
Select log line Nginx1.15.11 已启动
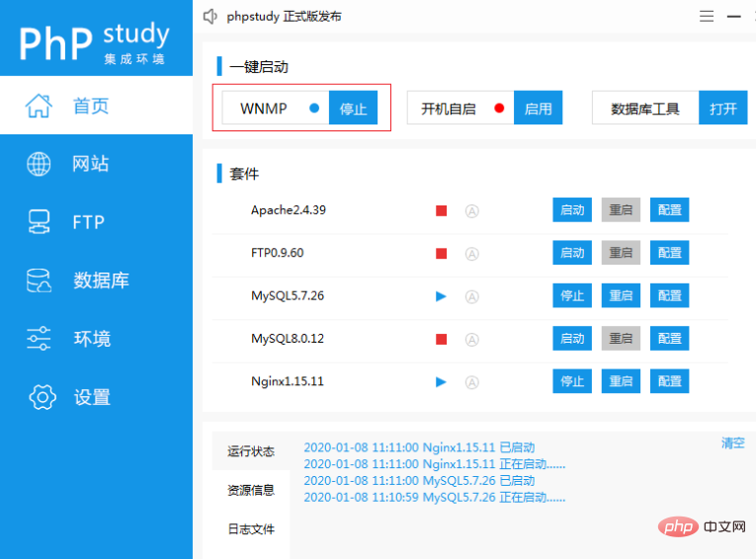419,447
